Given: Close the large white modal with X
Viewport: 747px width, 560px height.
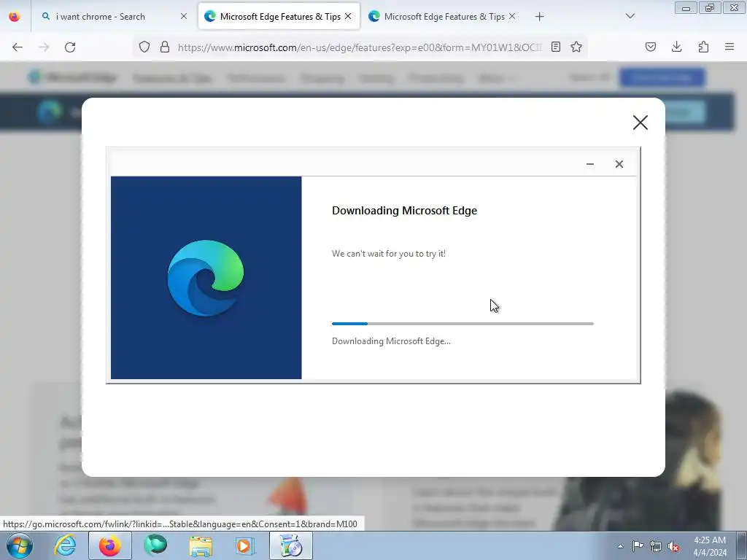Looking at the screenshot, I should click(x=640, y=122).
